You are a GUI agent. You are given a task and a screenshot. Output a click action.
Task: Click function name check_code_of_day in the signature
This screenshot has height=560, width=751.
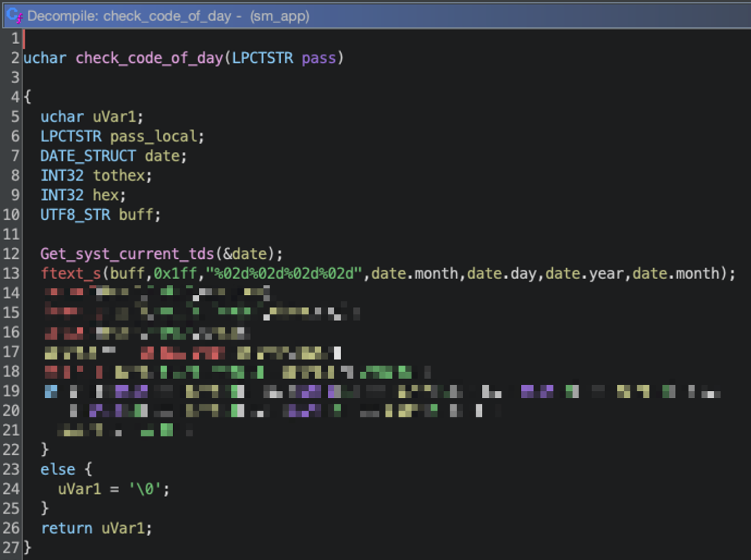[149, 58]
